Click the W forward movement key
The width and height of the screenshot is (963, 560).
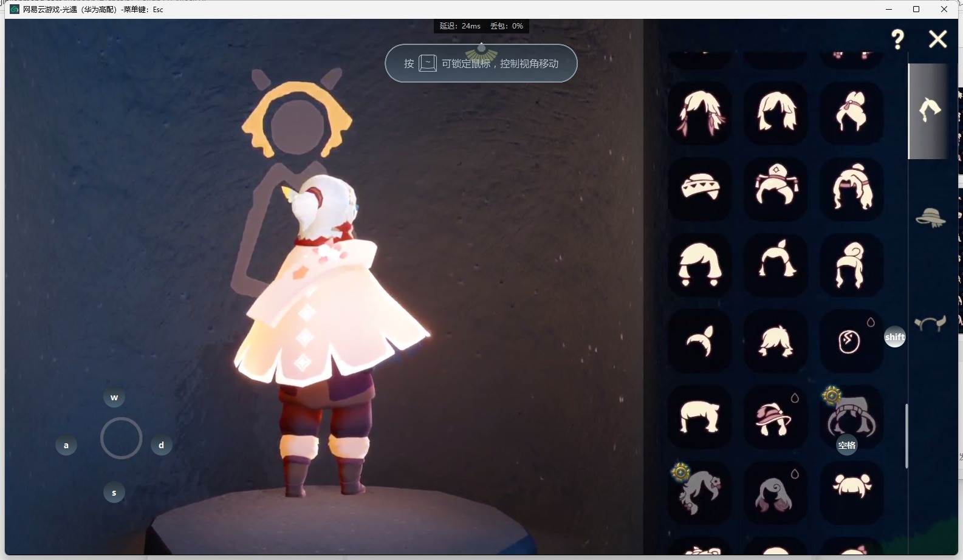[x=114, y=397]
